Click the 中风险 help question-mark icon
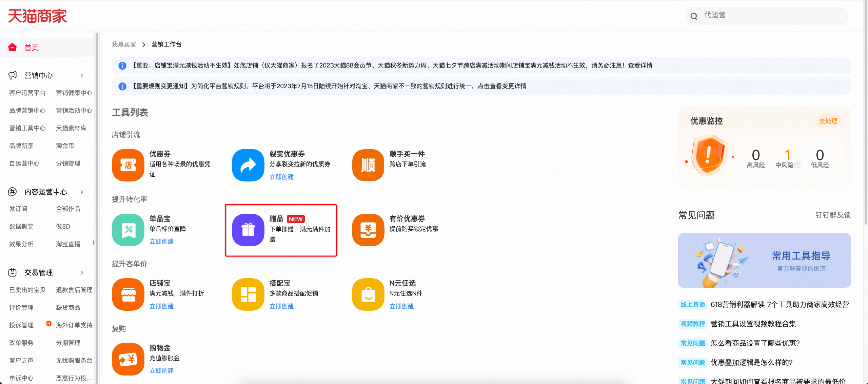The height and width of the screenshot is (384, 868). coord(797,165)
